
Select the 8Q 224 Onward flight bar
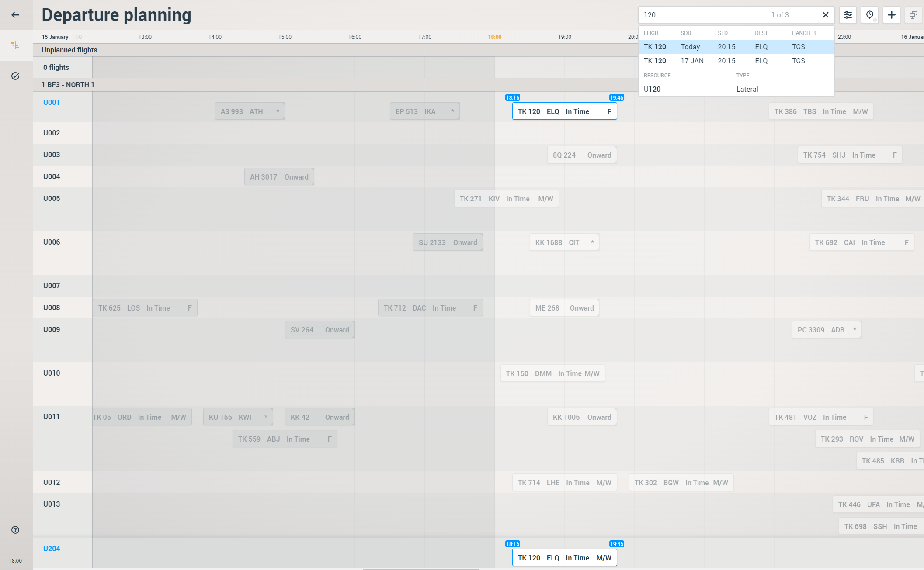tap(582, 155)
